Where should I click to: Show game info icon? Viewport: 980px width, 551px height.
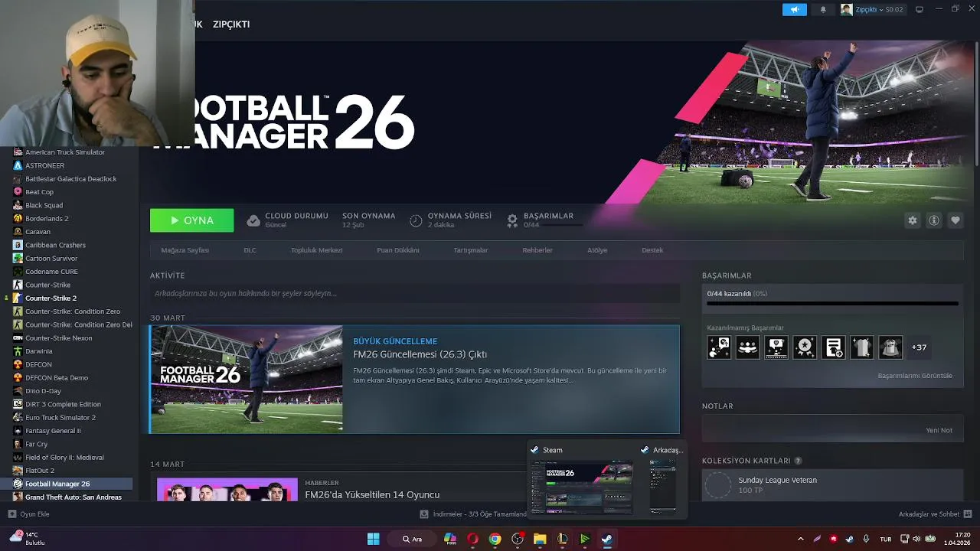934,220
